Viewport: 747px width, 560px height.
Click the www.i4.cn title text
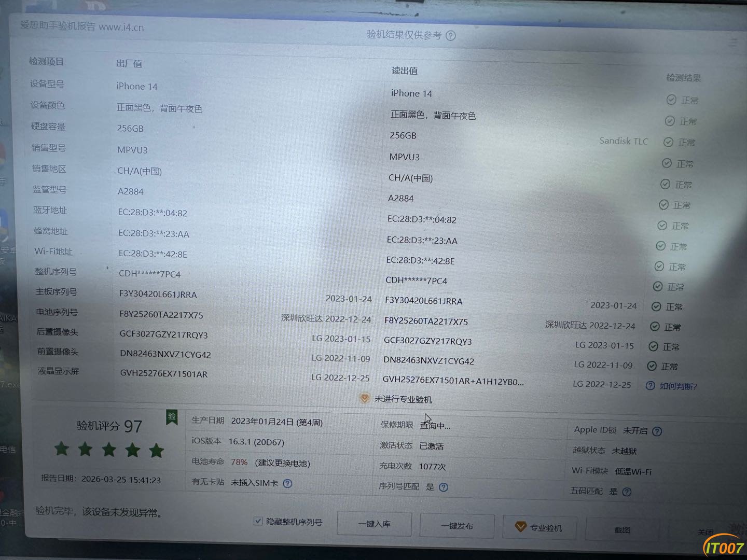[x=121, y=27]
